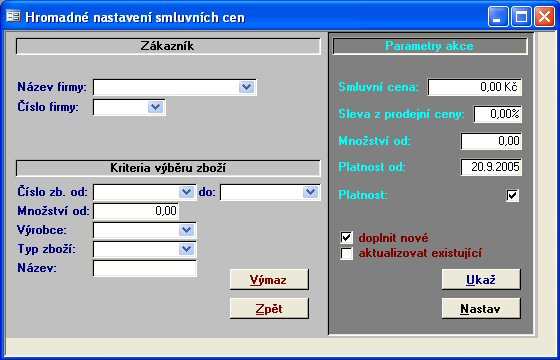Screen dimensions: 560x360
Task: Uncheck the Platnost checkbox
Action: tap(512, 195)
